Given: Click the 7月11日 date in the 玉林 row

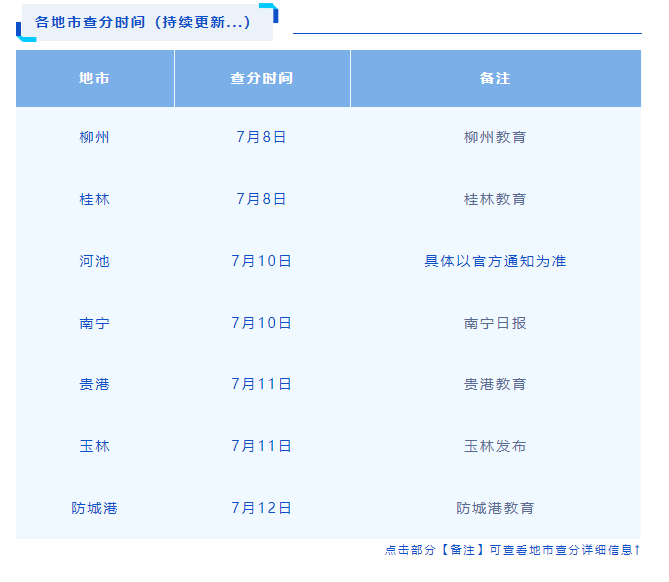Looking at the screenshot, I should [262, 446].
